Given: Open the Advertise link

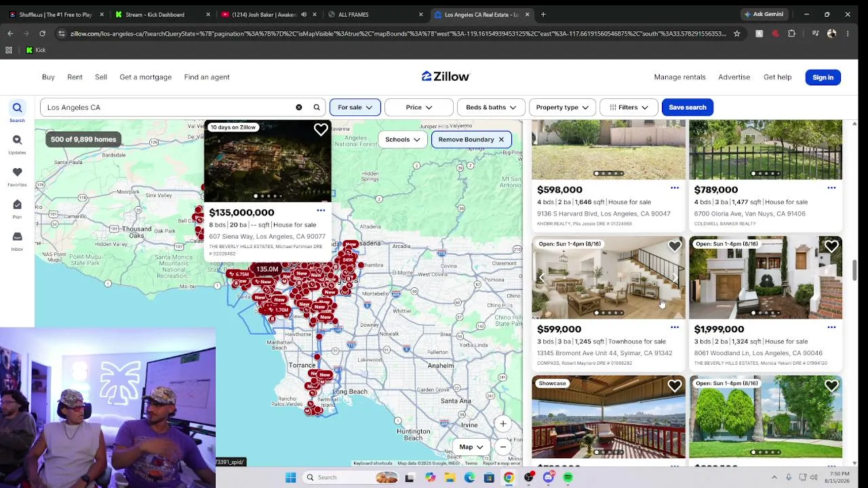Looking at the screenshot, I should [734, 77].
